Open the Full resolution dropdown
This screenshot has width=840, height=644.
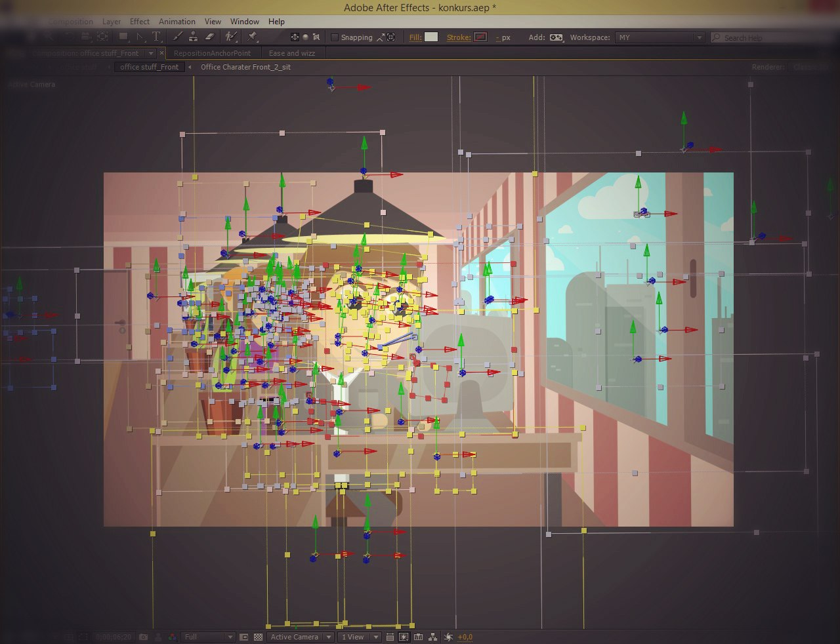pyautogui.click(x=209, y=637)
